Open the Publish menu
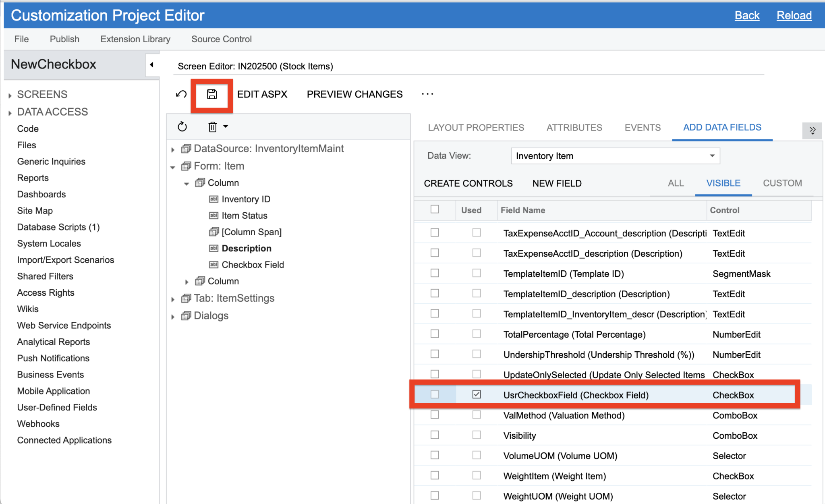The width and height of the screenshot is (825, 504). 64,39
